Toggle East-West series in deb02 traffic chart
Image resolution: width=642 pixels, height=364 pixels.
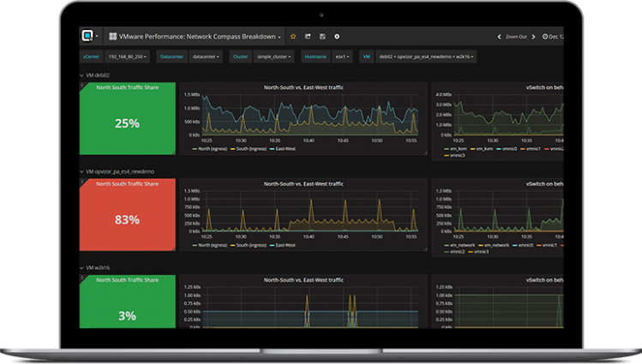285,149
